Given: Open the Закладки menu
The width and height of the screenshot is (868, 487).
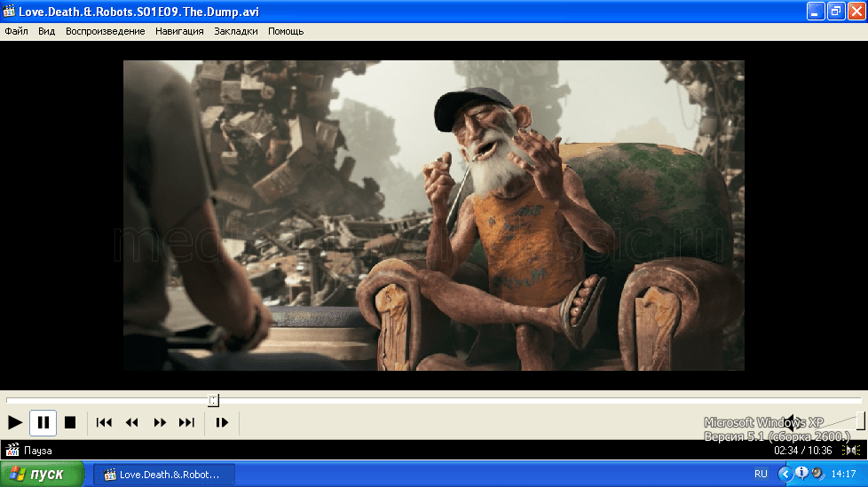Looking at the screenshot, I should click(x=236, y=32).
